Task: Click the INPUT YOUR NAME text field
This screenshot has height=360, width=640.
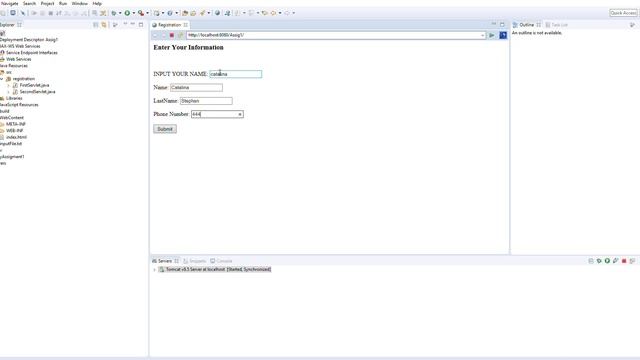Action: tap(236, 74)
